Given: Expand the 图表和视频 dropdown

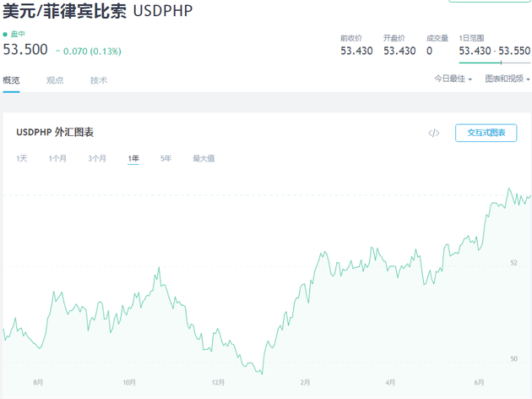Looking at the screenshot, I should (x=507, y=79).
